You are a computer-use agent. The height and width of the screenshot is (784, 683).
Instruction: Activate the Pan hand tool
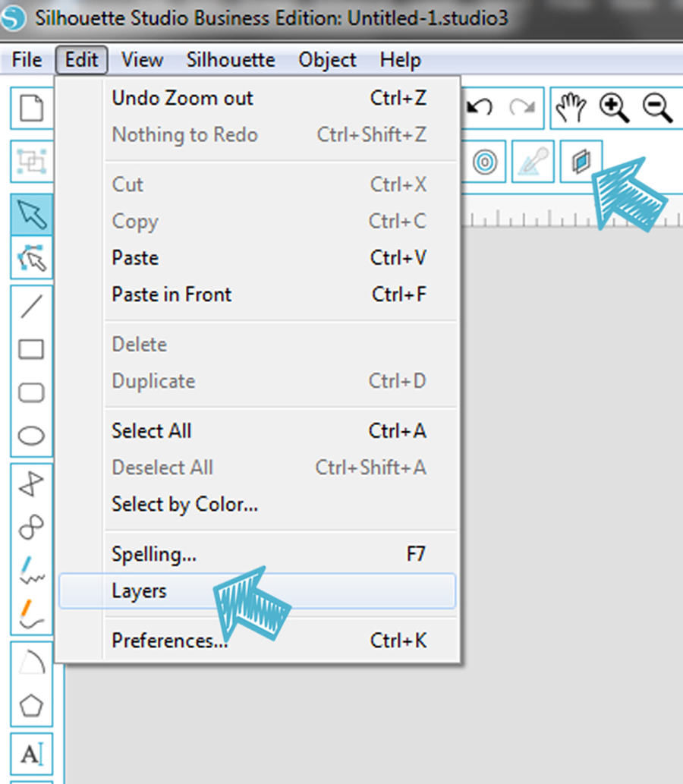[x=571, y=108]
